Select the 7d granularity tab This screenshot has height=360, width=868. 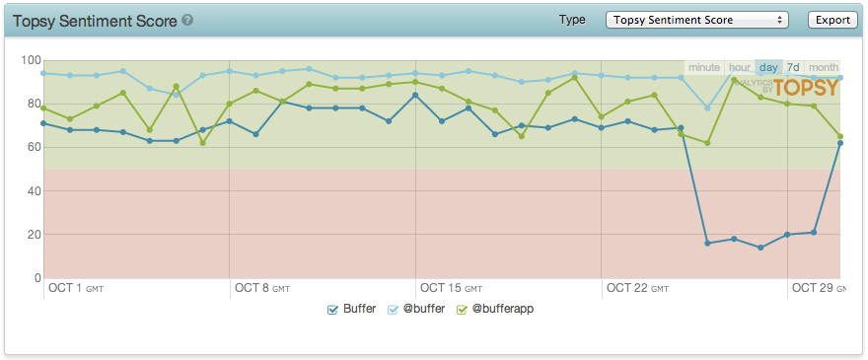793,68
